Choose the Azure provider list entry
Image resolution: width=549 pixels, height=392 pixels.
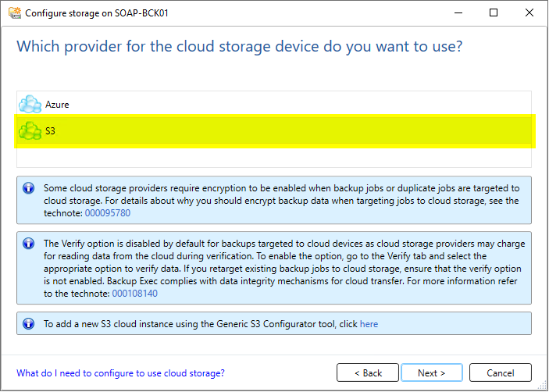coord(274,105)
